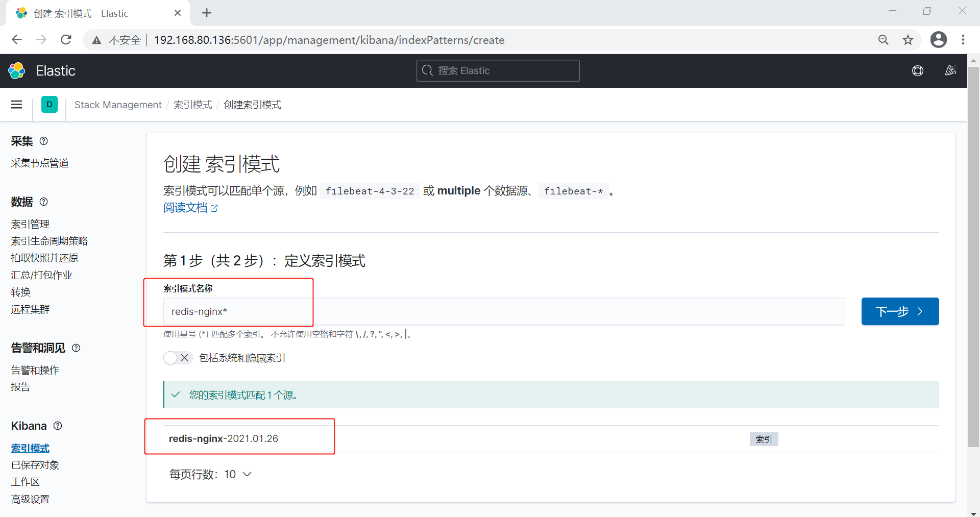Open 汇总/打包作业 in sidebar
Viewport: 980px width, 517px height.
point(42,275)
